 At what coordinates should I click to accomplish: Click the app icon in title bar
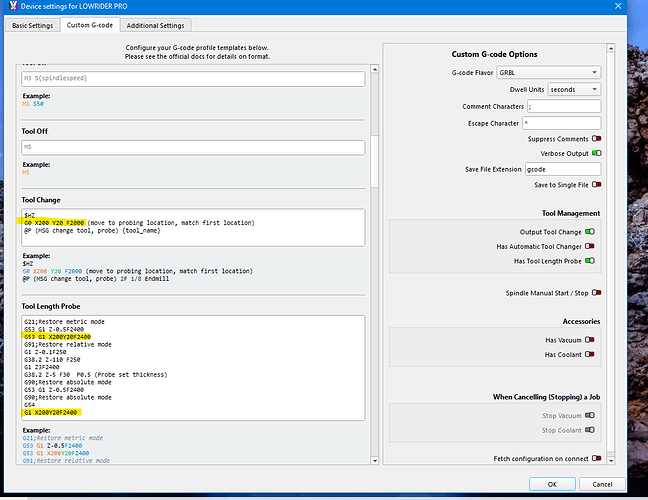13,6
